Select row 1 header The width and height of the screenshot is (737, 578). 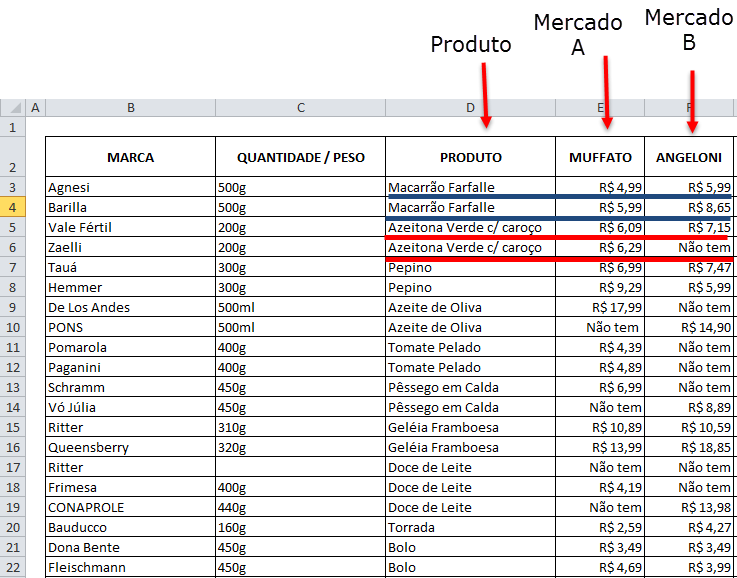[13, 127]
